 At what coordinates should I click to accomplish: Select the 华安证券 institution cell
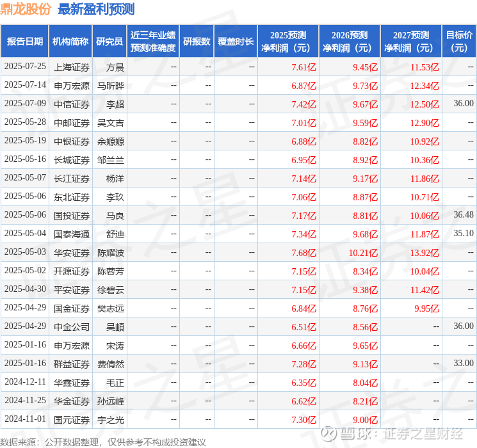click(72, 253)
